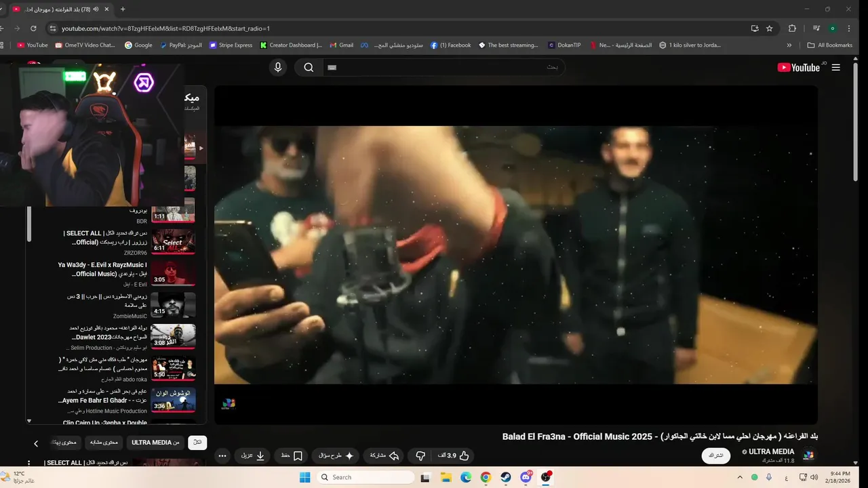Like the video with thumbs up
Screen dimensions: 868x488
click(455, 456)
